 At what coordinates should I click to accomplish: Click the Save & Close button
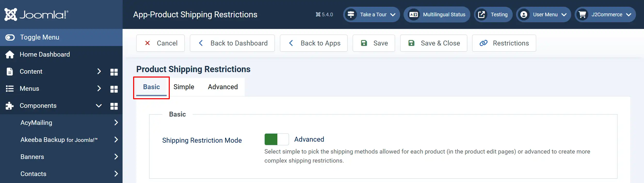tap(433, 43)
